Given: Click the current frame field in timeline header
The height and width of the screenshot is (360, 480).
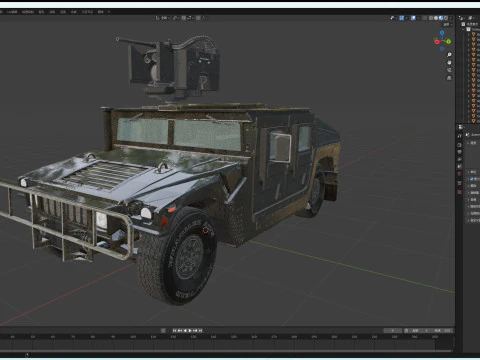Looking at the screenshot, I should click(392, 331).
